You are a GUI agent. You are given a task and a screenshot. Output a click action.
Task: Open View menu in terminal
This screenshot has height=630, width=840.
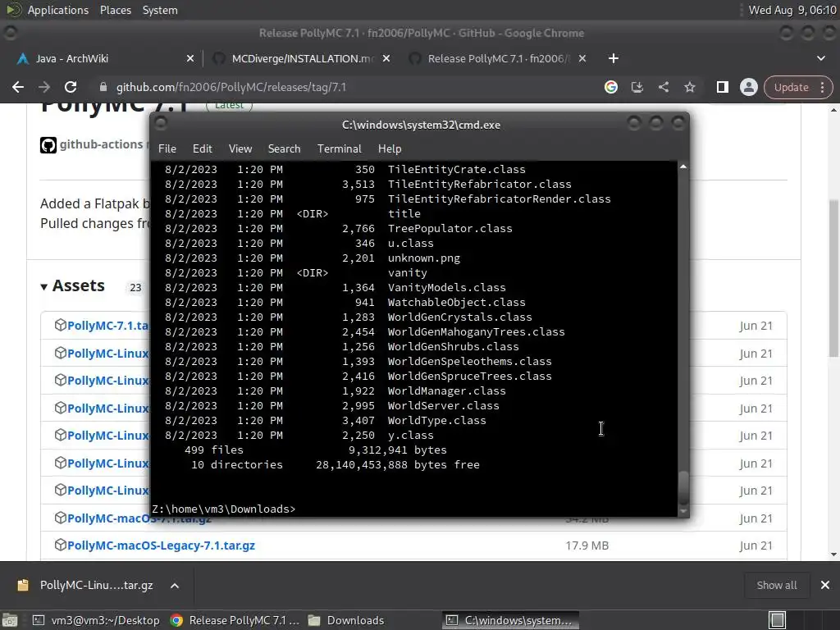(x=240, y=149)
